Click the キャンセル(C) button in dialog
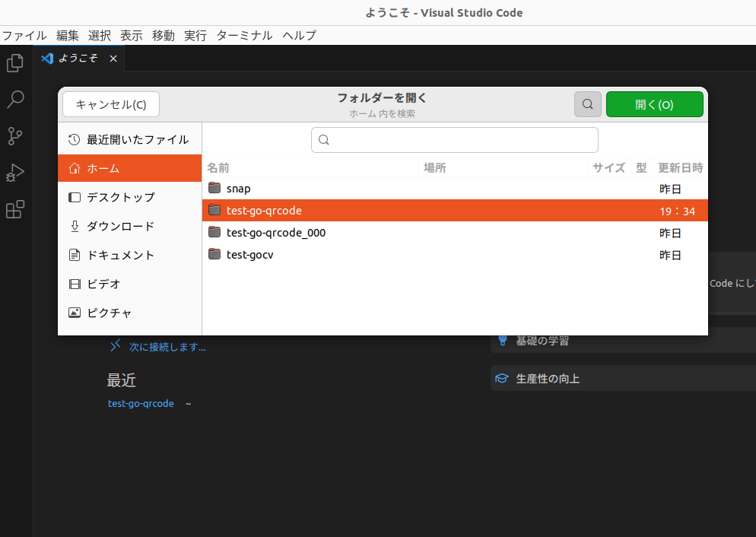756x537 pixels. tap(111, 104)
